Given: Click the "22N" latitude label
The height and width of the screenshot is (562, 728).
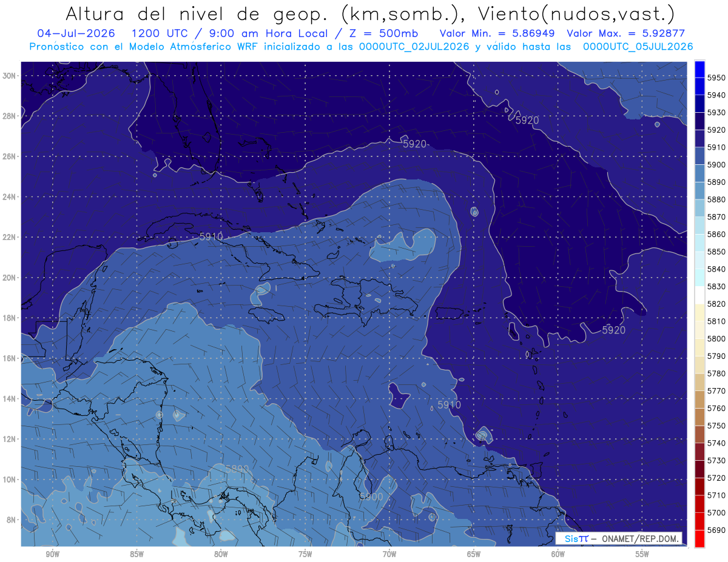Looking at the screenshot, I should pyautogui.click(x=10, y=237).
